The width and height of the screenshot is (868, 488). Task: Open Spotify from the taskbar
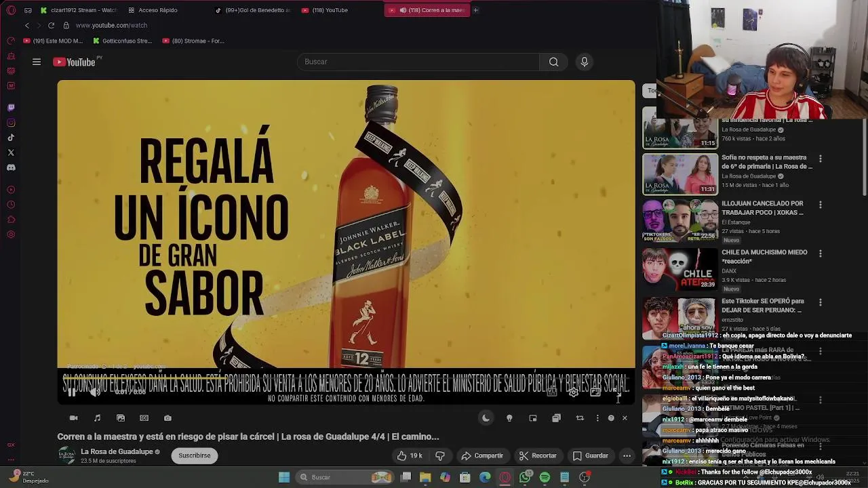click(545, 477)
